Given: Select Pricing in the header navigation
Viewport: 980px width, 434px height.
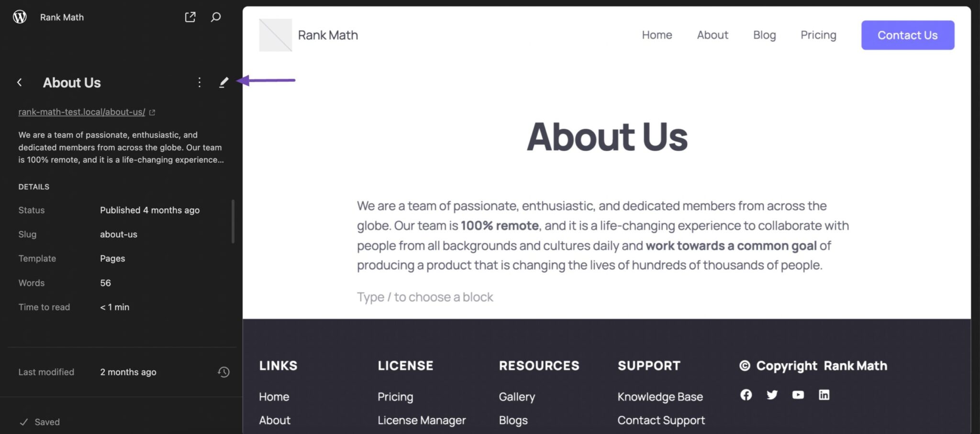Looking at the screenshot, I should click(x=818, y=35).
